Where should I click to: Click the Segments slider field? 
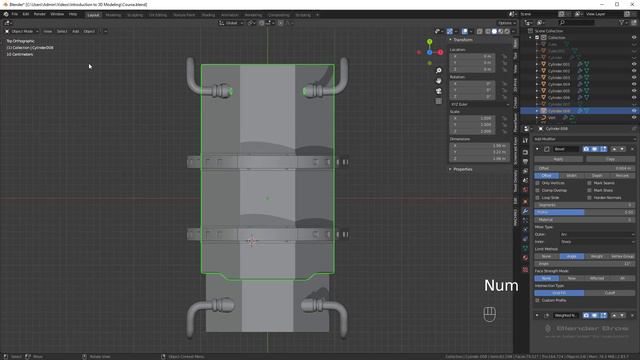(x=584, y=205)
